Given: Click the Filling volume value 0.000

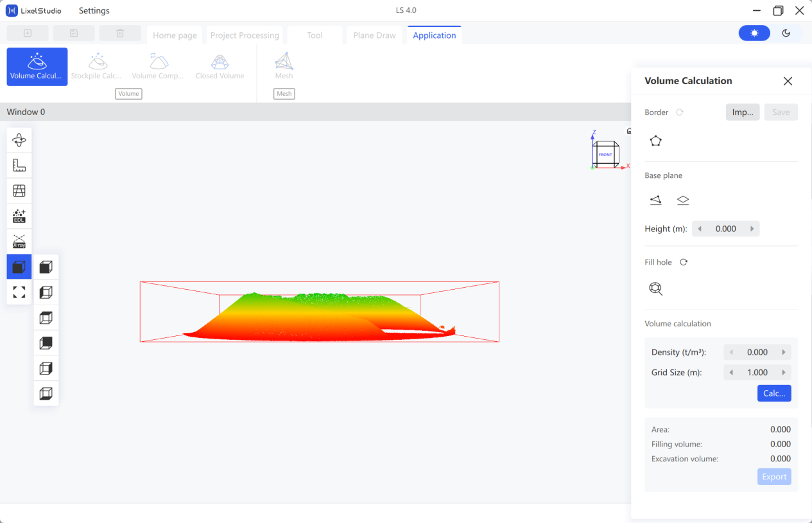Looking at the screenshot, I should (781, 444).
